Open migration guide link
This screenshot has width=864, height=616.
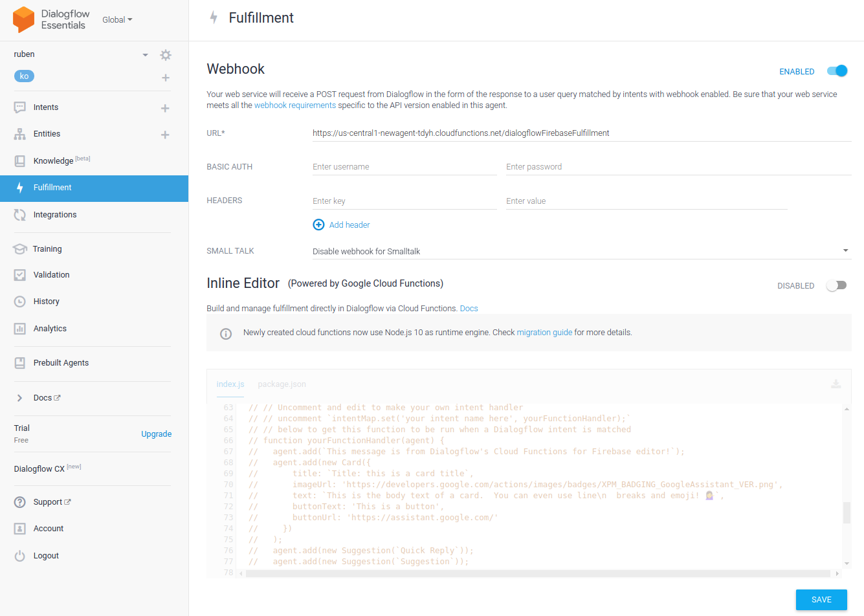544,333
